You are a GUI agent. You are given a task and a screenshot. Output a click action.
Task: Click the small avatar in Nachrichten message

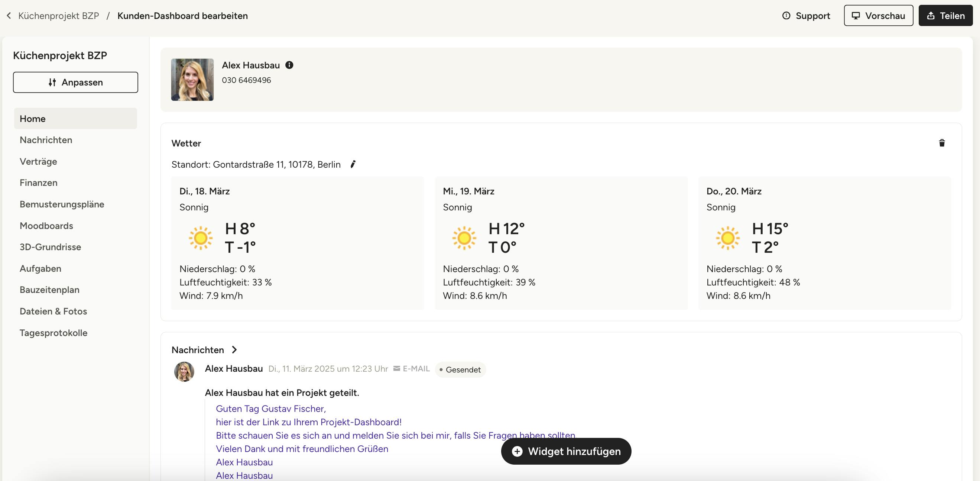[x=184, y=371]
